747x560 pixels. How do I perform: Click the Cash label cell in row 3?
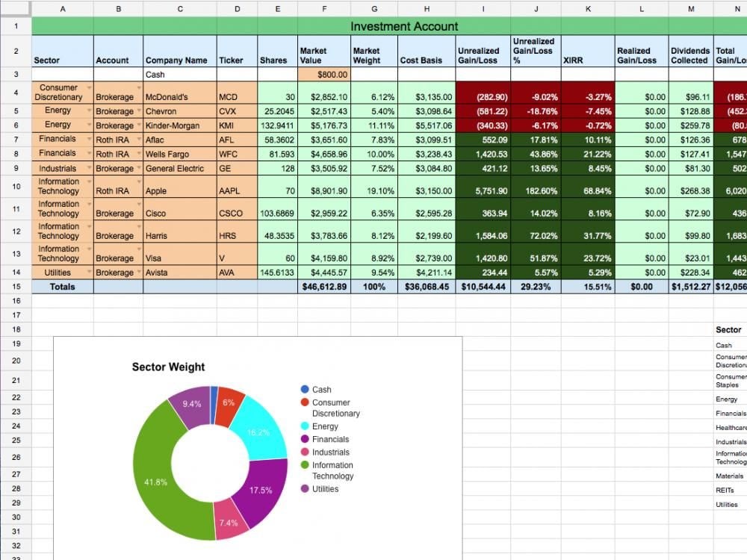click(179, 74)
